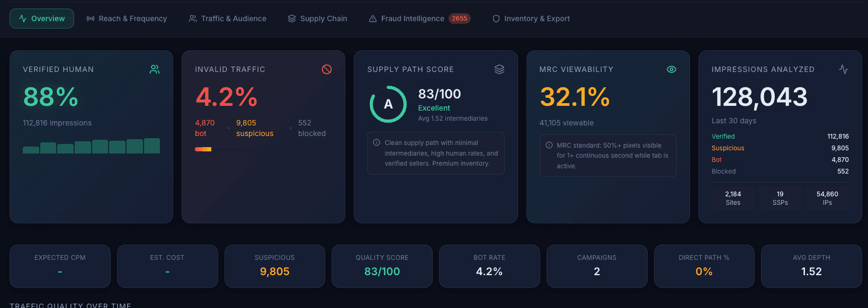
Task: Click the Bot row in impressions breakdown
Action: [780, 160]
